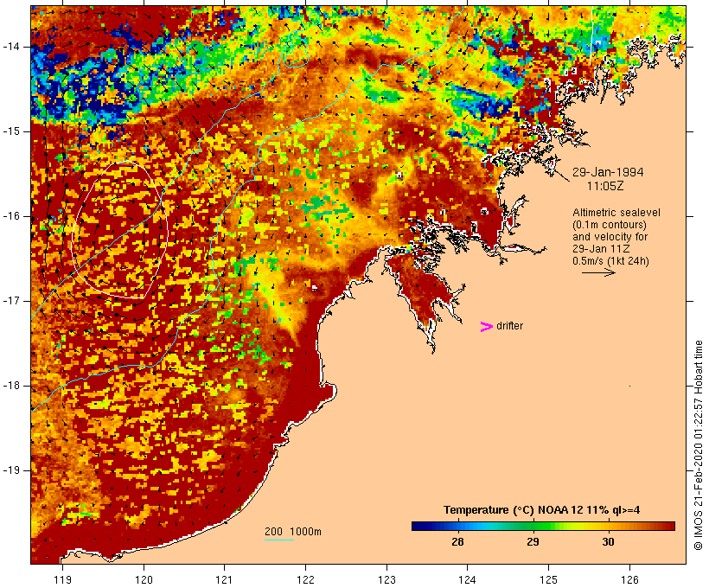Click the 'drifter' legend label
Screen dimensions: 709x588
point(509,326)
